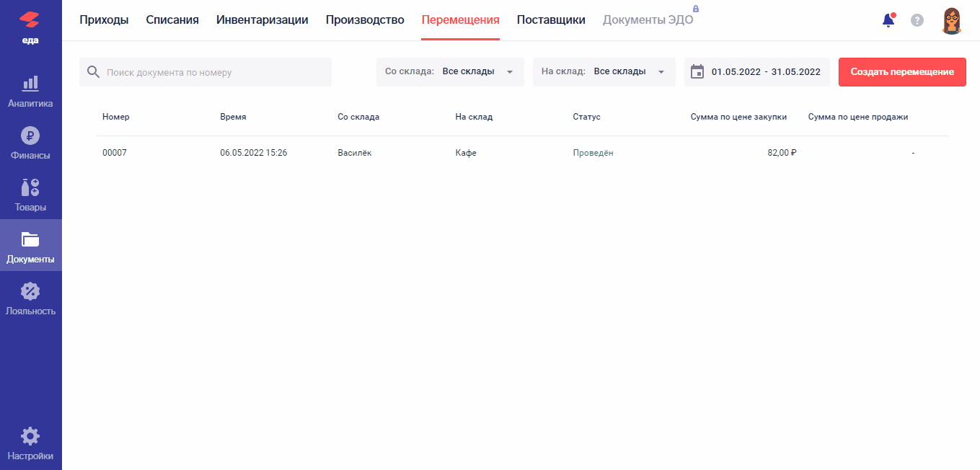Click Кафе destination warehouse cell
Image resolution: width=980 pixels, height=470 pixels.
[x=466, y=153]
